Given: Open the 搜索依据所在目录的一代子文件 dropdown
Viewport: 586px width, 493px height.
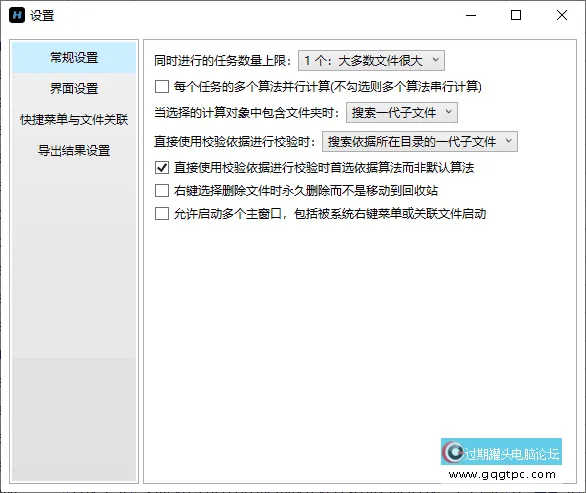Looking at the screenshot, I should 420,142.
